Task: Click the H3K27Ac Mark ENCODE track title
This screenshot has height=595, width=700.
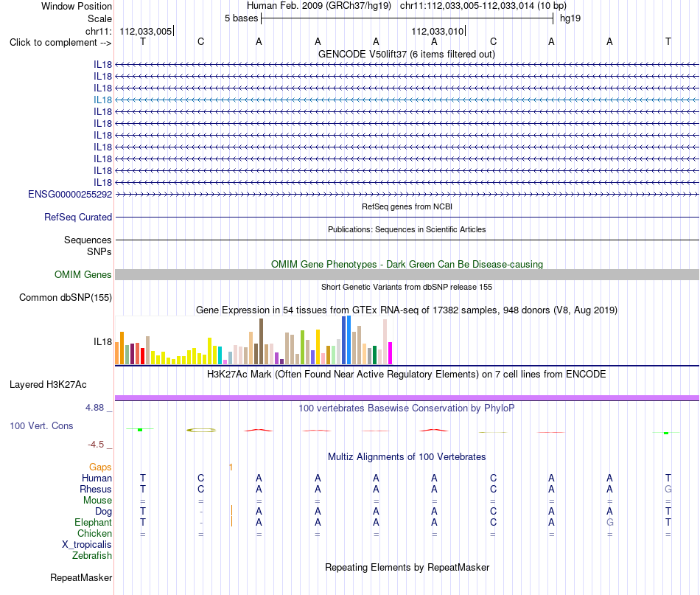Action: coord(407,375)
